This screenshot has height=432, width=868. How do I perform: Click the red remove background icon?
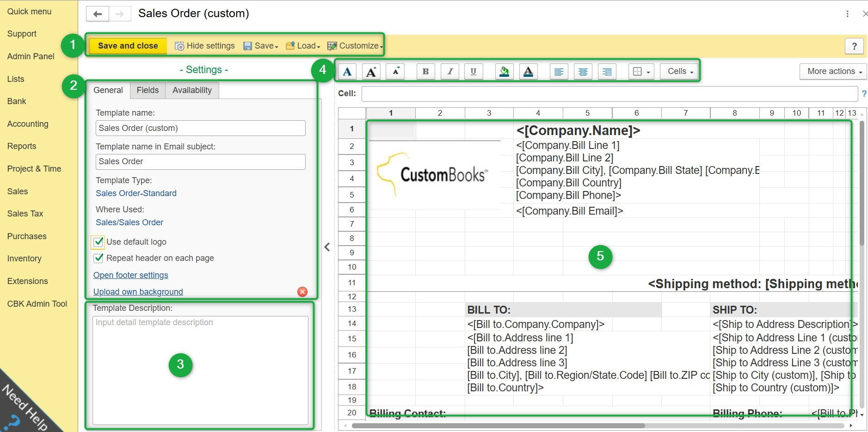[302, 292]
